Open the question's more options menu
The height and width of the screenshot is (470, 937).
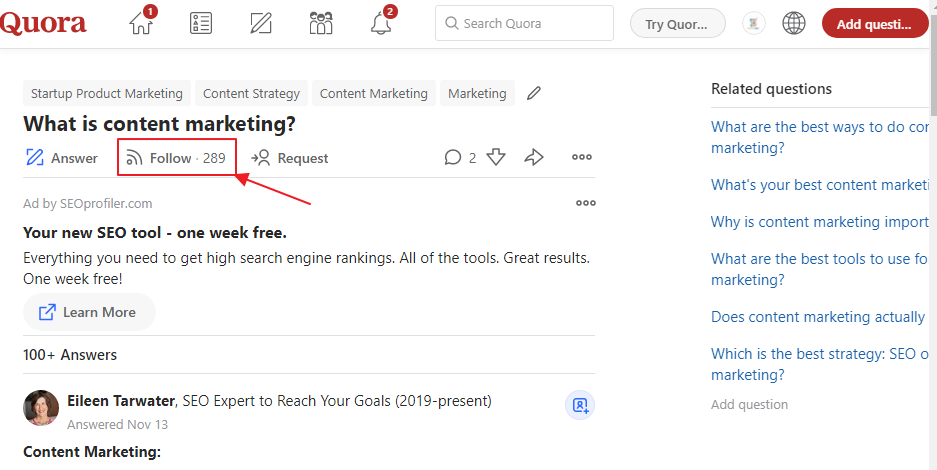(582, 157)
